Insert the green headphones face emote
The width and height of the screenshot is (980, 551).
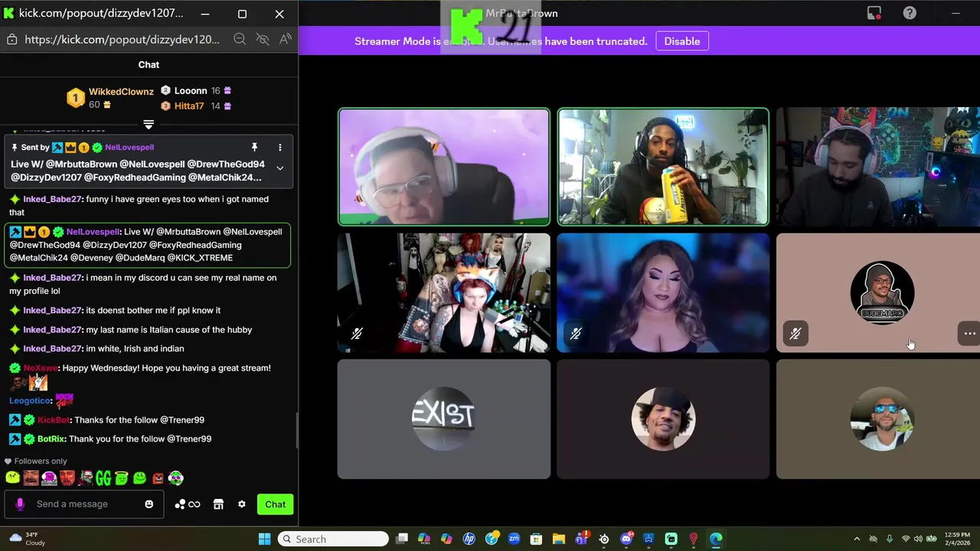[175, 478]
